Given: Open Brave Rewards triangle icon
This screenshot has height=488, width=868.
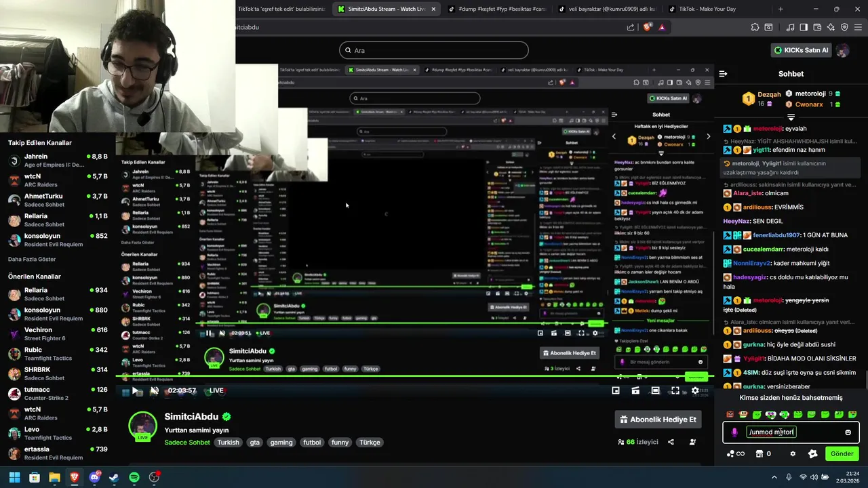Looking at the screenshot, I should (662, 27).
